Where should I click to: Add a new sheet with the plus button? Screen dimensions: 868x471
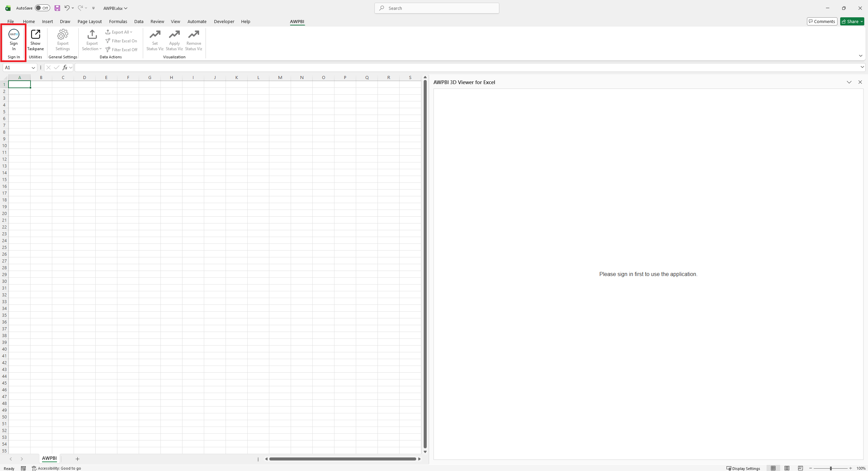point(77,459)
